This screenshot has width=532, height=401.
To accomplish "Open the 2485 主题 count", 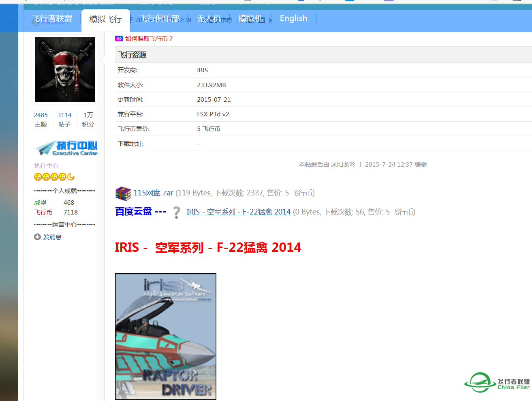I will coord(41,120).
